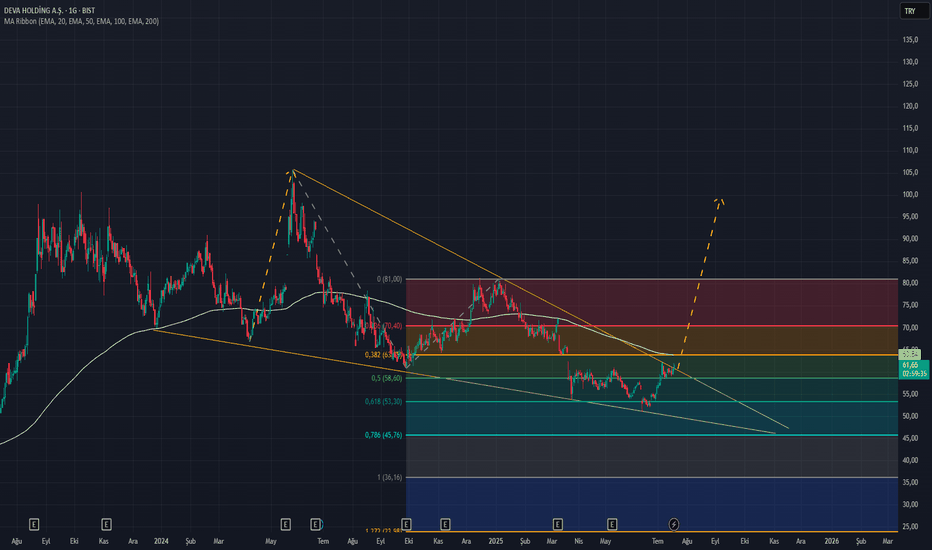Click the 25,00 price scale label
The width and height of the screenshot is (932, 550).
tap(910, 526)
